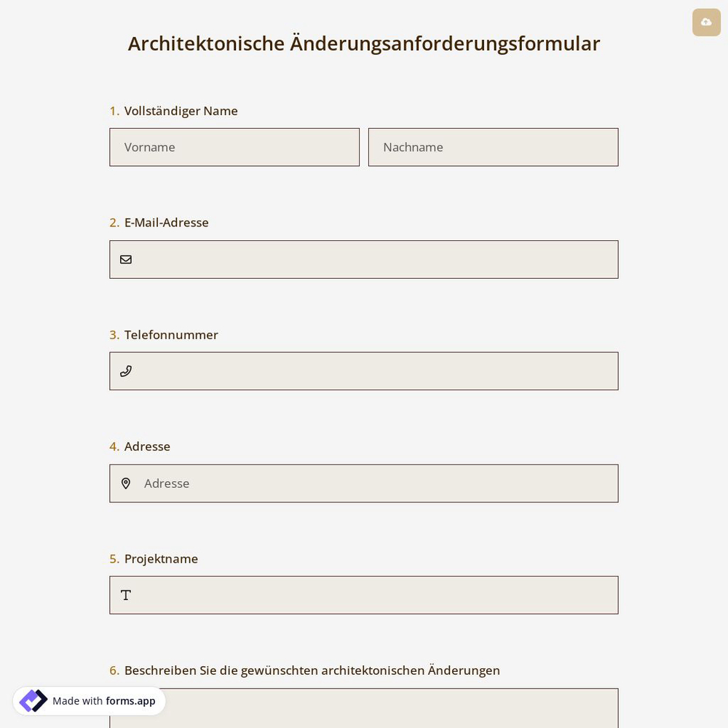Click the forms.app logo icon in the badge
This screenshot has width=728, height=728.
click(33, 700)
